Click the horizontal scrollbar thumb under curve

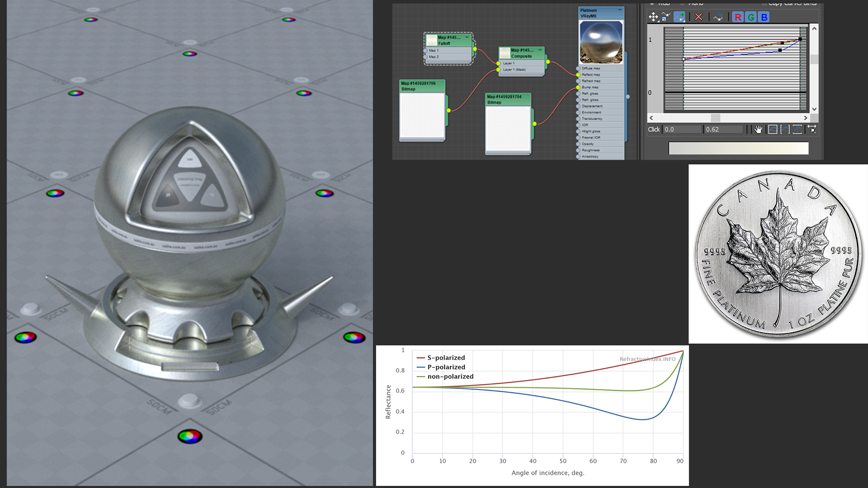716,118
